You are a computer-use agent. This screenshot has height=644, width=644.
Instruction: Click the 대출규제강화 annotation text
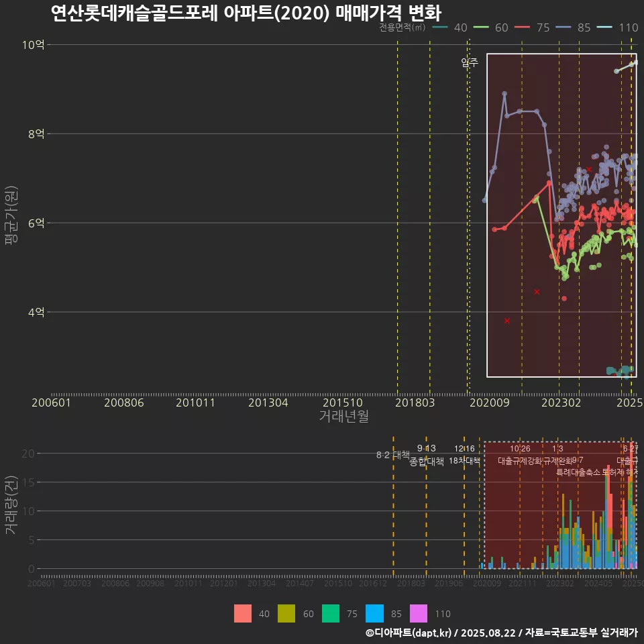pos(520,461)
